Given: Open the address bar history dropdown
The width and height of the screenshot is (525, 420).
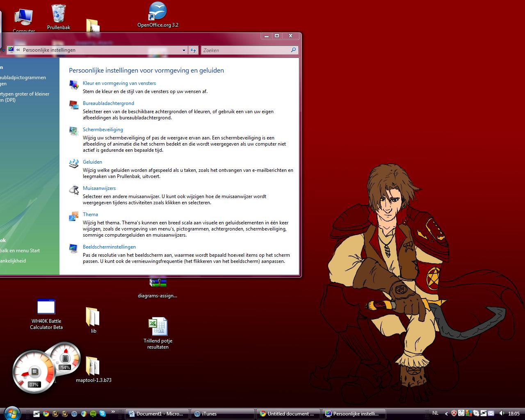Looking at the screenshot, I should pyautogui.click(x=184, y=50).
